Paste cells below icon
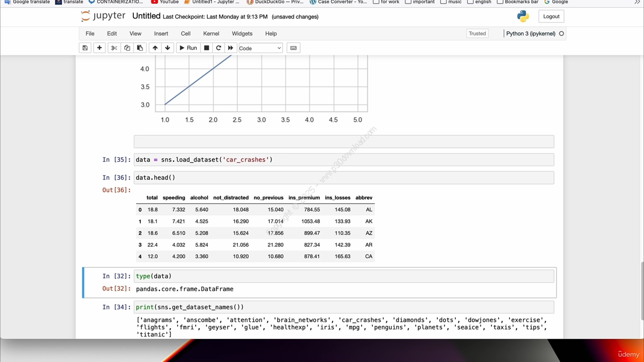The image size is (644, 362). click(x=140, y=48)
